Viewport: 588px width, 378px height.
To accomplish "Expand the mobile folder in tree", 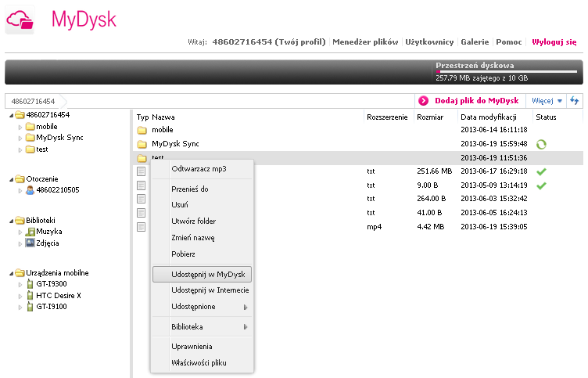I will (x=20, y=128).
